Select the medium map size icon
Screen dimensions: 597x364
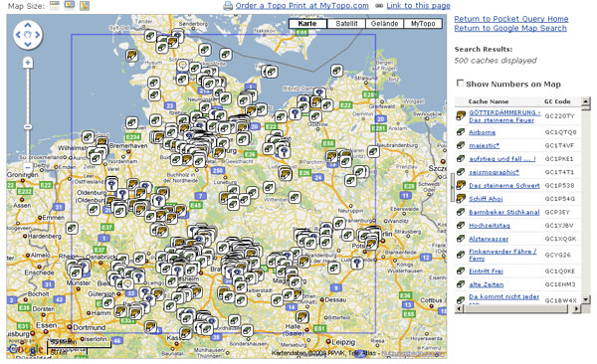(x=70, y=6)
